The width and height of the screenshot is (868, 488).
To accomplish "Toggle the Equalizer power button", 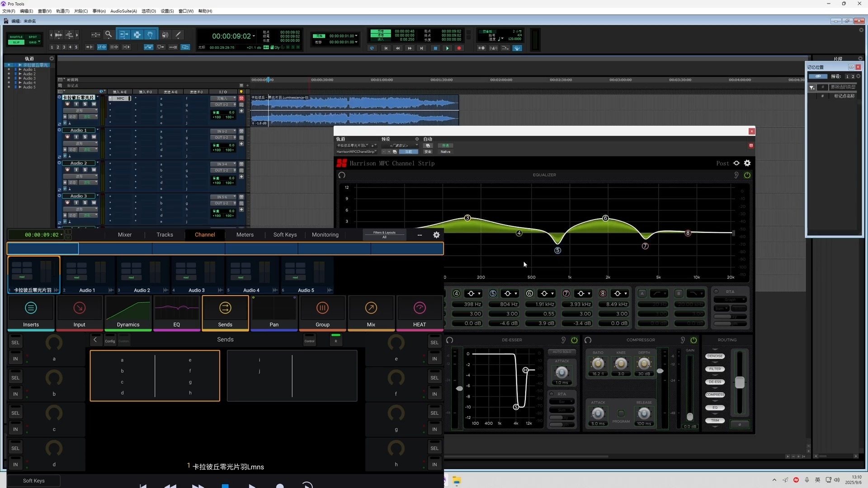I will click(x=747, y=175).
